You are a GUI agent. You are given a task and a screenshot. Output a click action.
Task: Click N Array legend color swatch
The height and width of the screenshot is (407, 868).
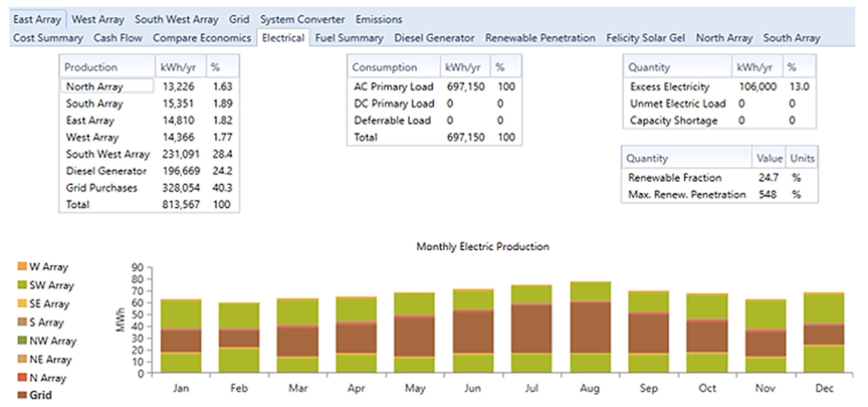(x=22, y=377)
